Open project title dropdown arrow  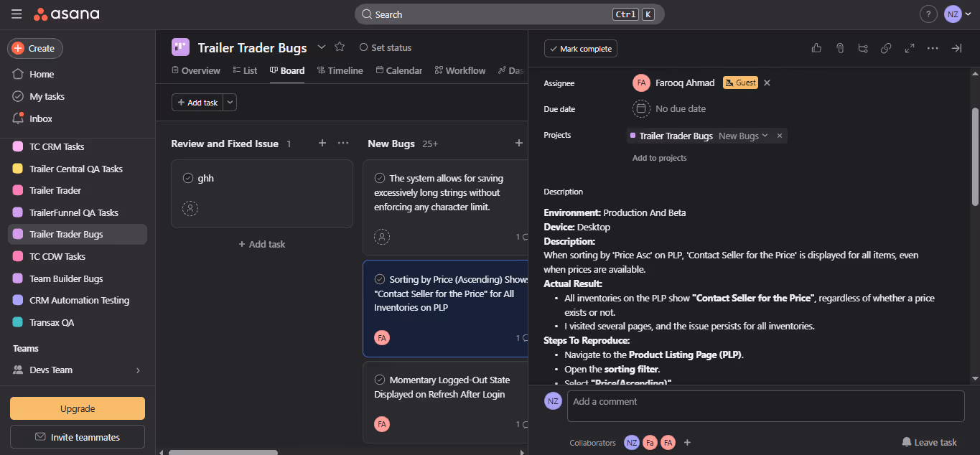(x=321, y=47)
